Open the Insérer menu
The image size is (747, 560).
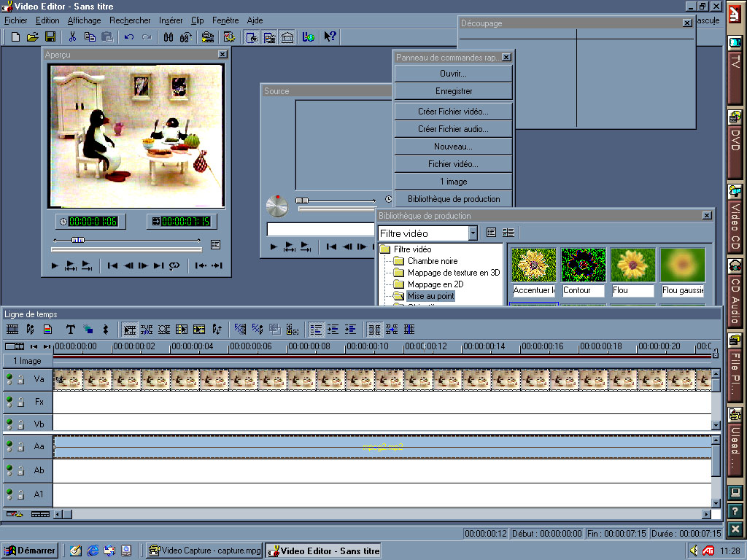[x=171, y=20]
